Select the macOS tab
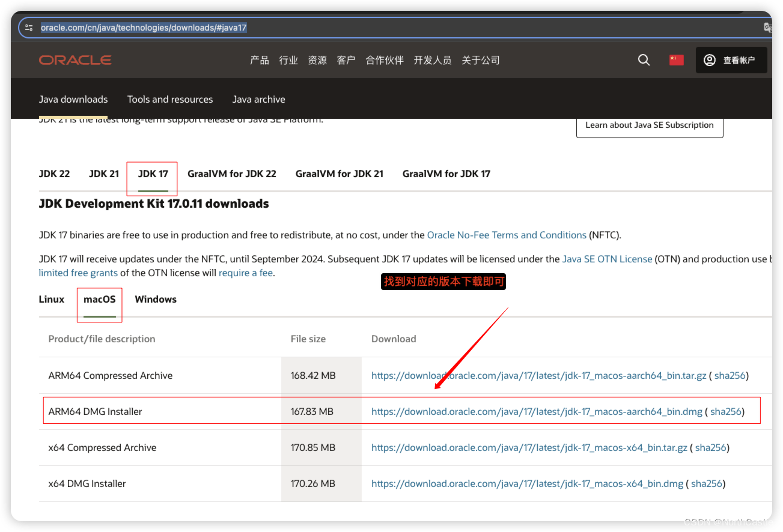 click(100, 299)
